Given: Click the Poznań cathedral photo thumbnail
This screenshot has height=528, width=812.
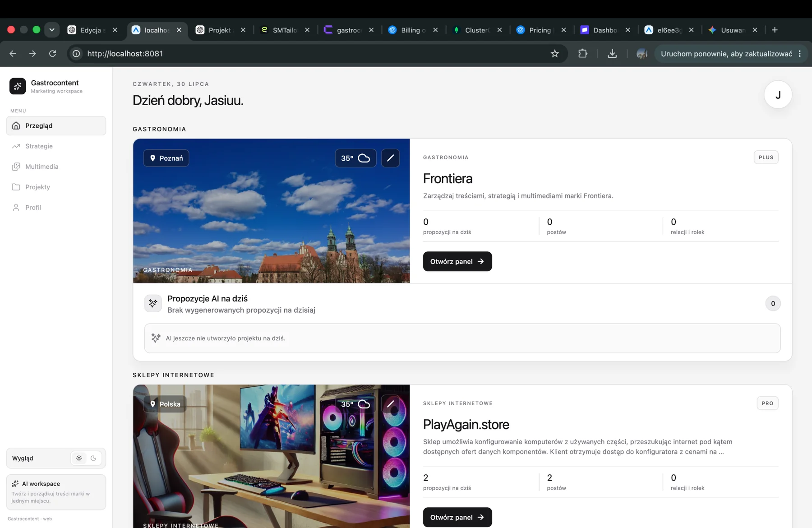Looking at the screenshot, I should coord(272,211).
